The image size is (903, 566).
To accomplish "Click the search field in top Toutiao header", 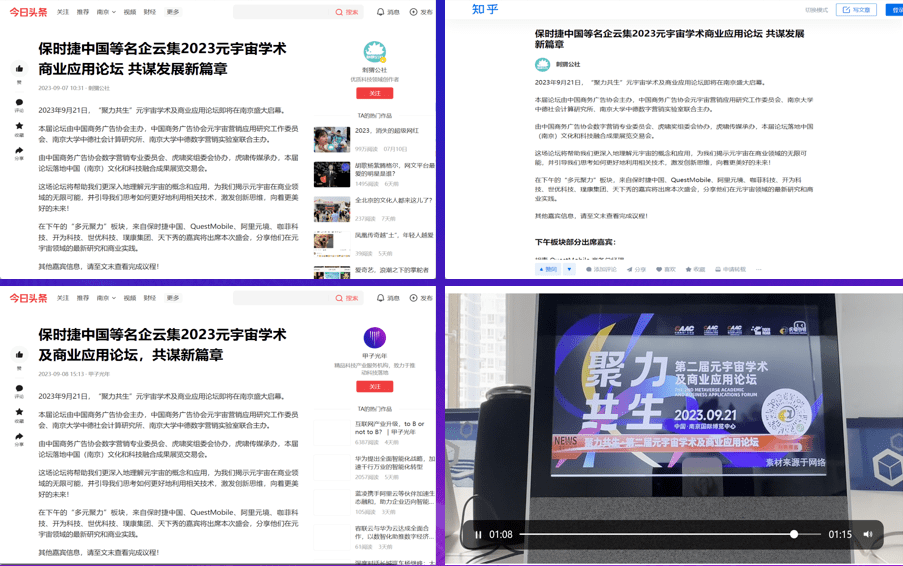I will [283, 12].
